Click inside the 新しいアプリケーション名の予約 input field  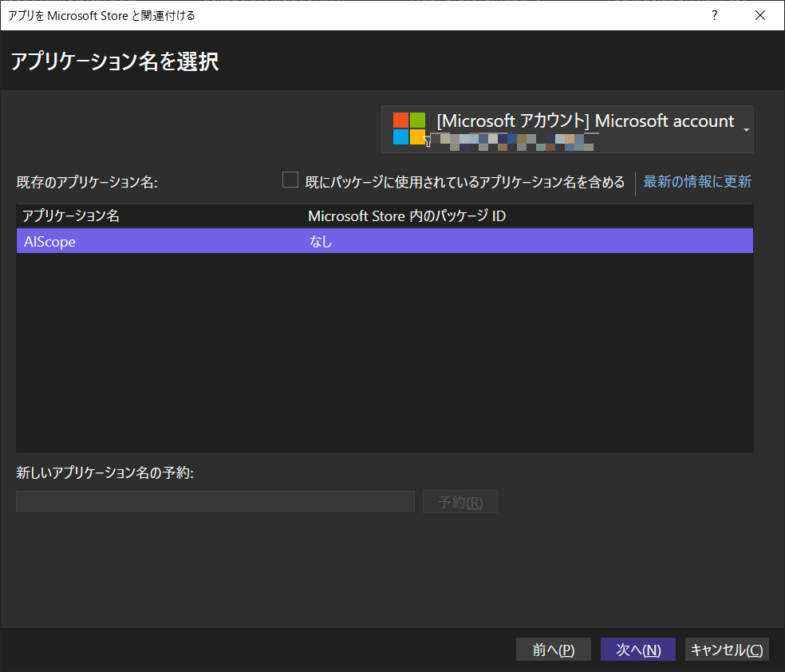coord(215,501)
